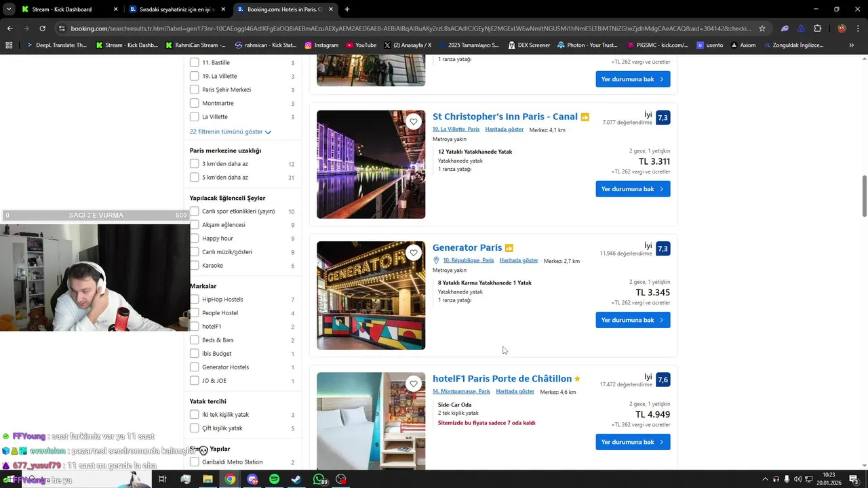Click the SAÇI 3'E VURMA goal progress bar
Viewport: 868px width, 488px height.
96,216
